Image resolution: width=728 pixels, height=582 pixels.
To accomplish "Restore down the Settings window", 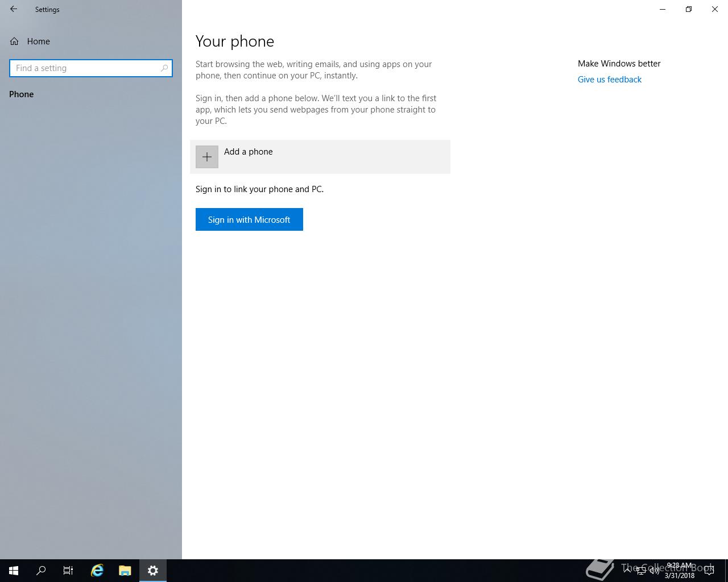I will coord(689,9).
